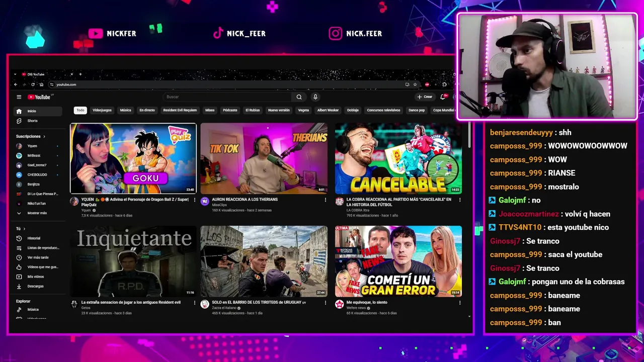Go to Inicio in sidebar
Viewport: 644px width, 362px height.
click(38, 111)
